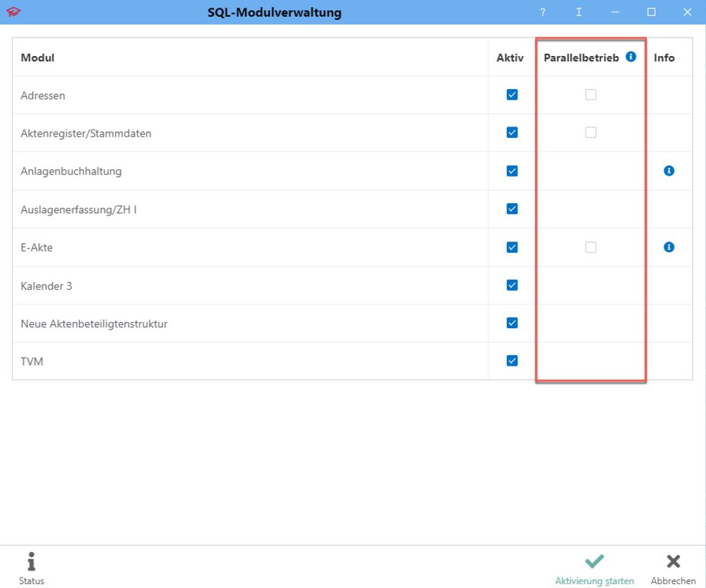Uncheck Aktiv for Adressen
706x588 pixels.
512,94
